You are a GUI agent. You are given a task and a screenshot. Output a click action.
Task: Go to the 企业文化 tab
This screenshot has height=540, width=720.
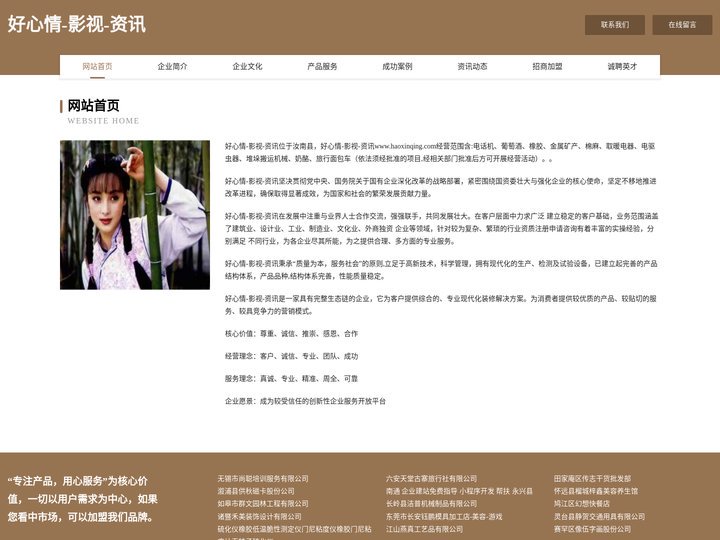[x=247, y=67]
